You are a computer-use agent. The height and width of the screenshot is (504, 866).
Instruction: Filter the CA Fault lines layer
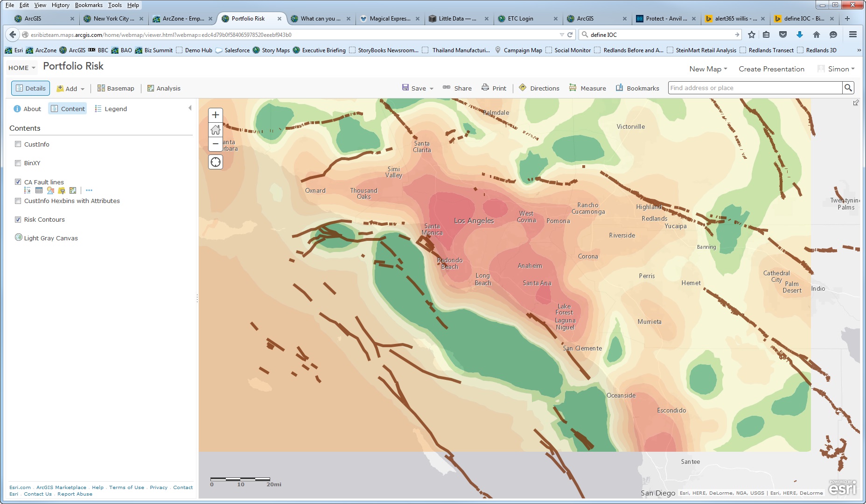pyautogui.click(x=62, y=190)
